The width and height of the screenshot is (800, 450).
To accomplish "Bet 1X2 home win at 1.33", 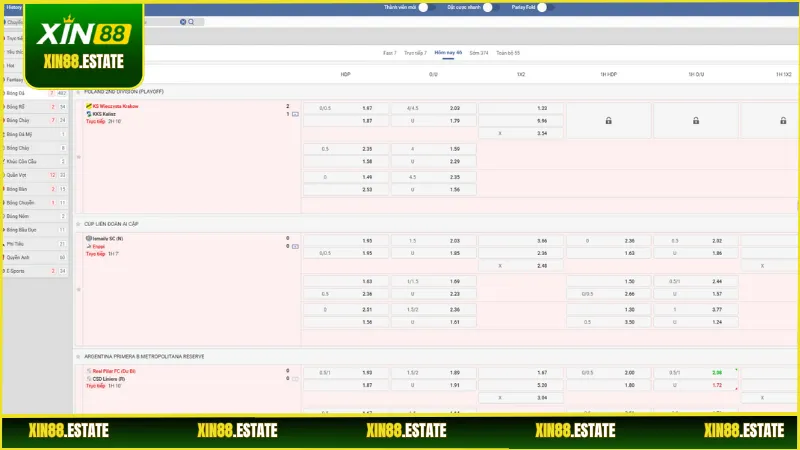I will click(521, 108).
